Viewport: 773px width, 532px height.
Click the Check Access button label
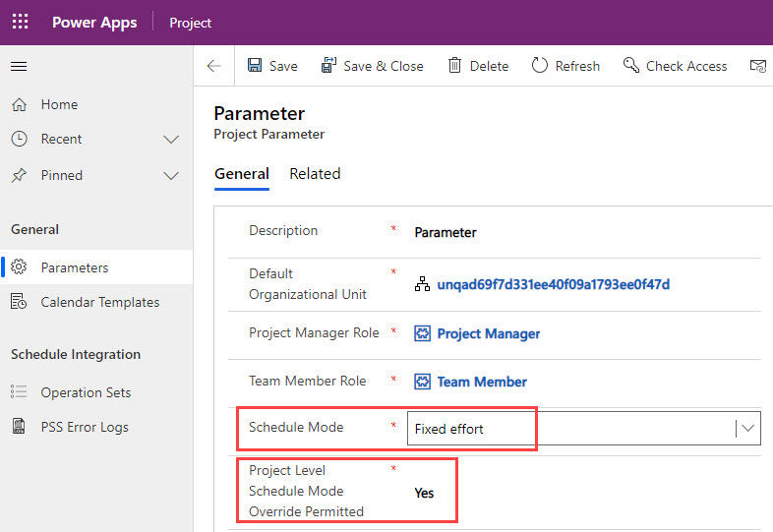pos(686,66)
